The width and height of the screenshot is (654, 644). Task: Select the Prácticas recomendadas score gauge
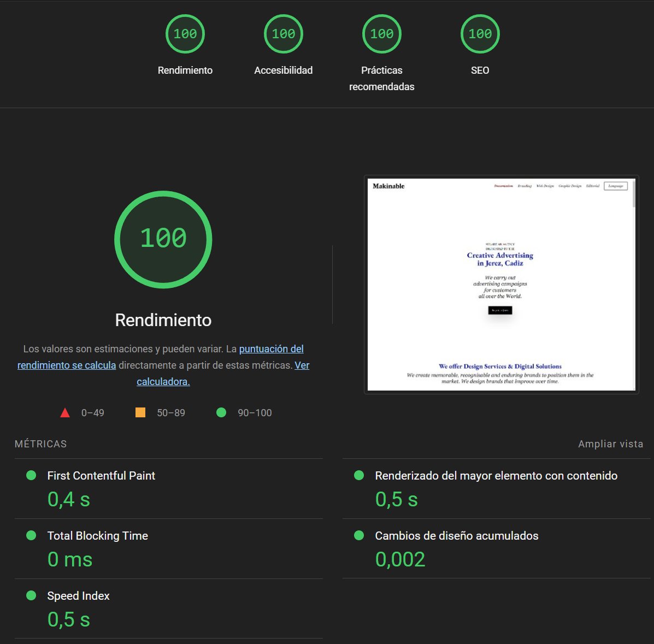pyautogui.click(x=381, y=33)
